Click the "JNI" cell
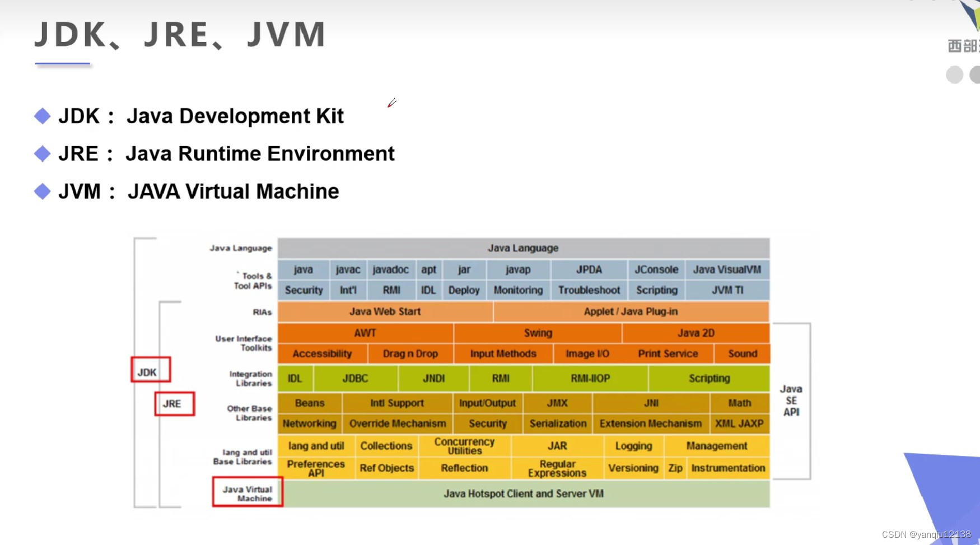This screenshot has height=545, width=980. (651, 403)
